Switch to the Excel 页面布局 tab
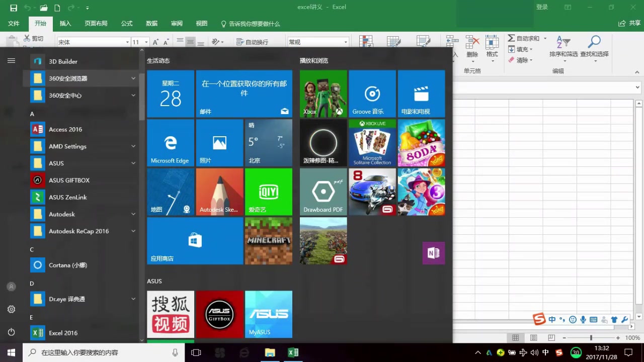Image resolution: width=644 pixels, height=362 pixels. click(96, 24)
